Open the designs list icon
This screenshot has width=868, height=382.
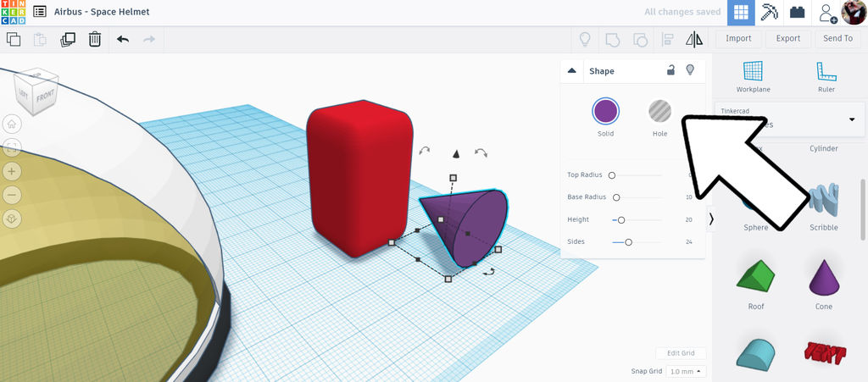[39, 12]
